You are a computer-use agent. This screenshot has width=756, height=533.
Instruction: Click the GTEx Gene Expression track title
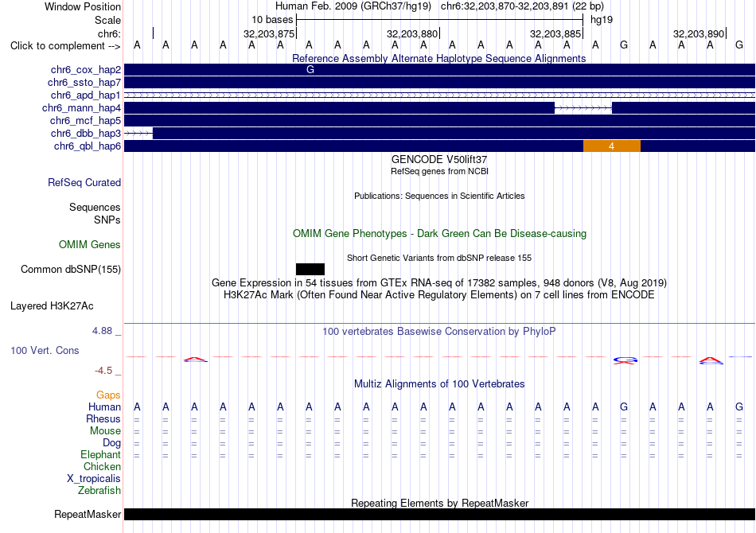(x=439, y=283)
